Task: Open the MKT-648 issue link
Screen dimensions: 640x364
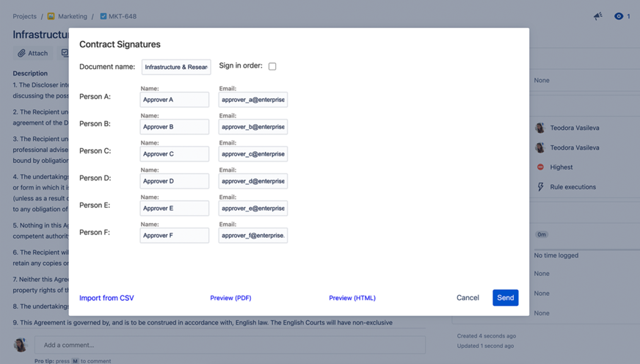Action: pyautogui.click(x=123, y=16)
